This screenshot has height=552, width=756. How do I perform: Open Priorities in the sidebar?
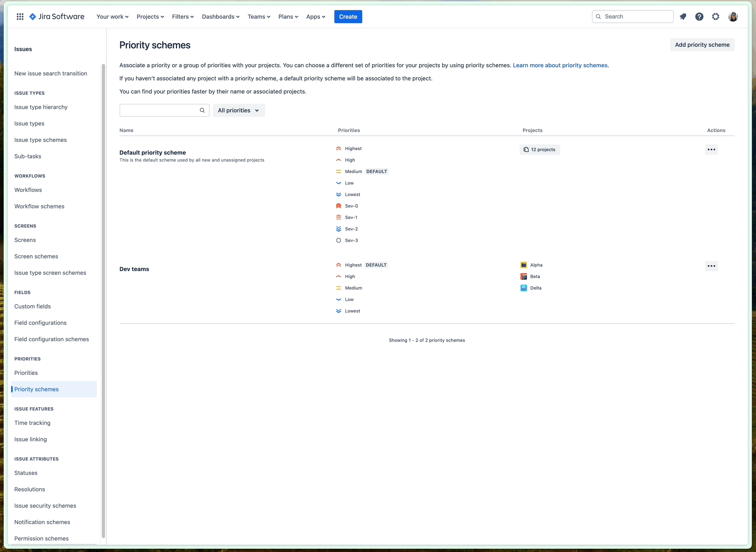26,373
